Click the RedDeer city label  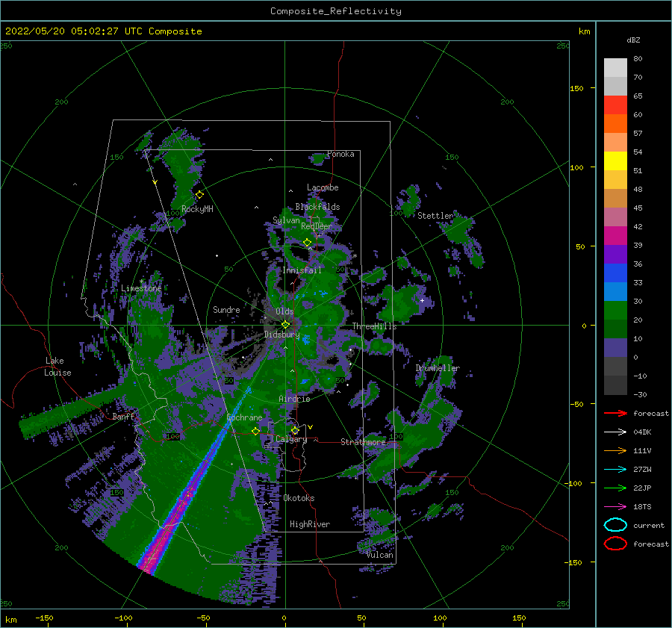[x=317, y=226]
